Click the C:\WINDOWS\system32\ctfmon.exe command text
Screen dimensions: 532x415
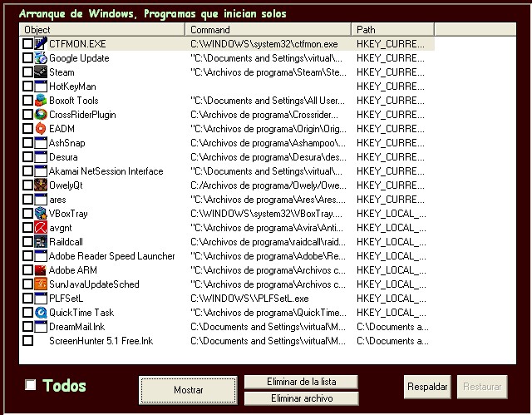pos(264,44)
